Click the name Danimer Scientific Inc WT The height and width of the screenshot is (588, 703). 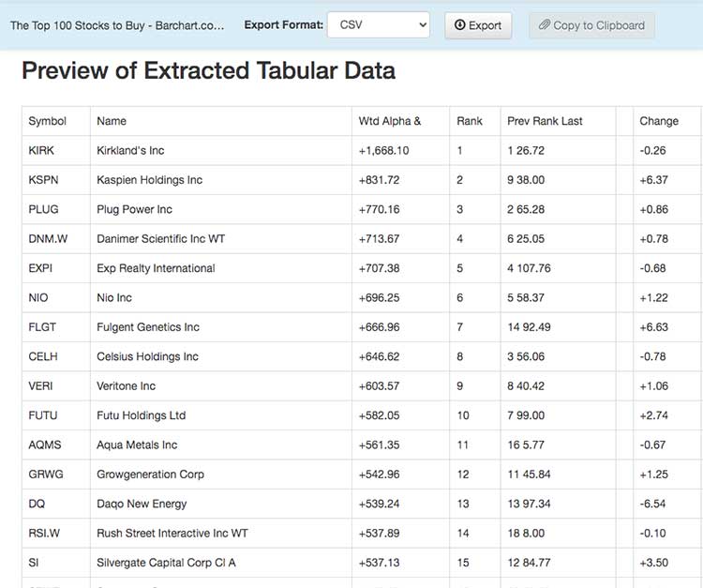[x=161, y=239]
